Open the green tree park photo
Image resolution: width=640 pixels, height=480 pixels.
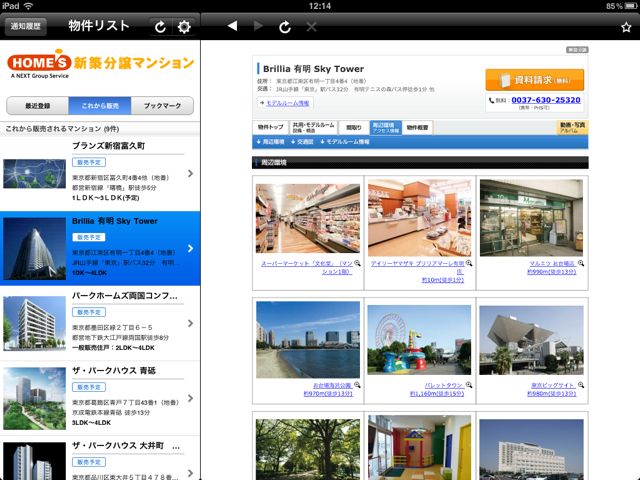(x=308, y=449)
